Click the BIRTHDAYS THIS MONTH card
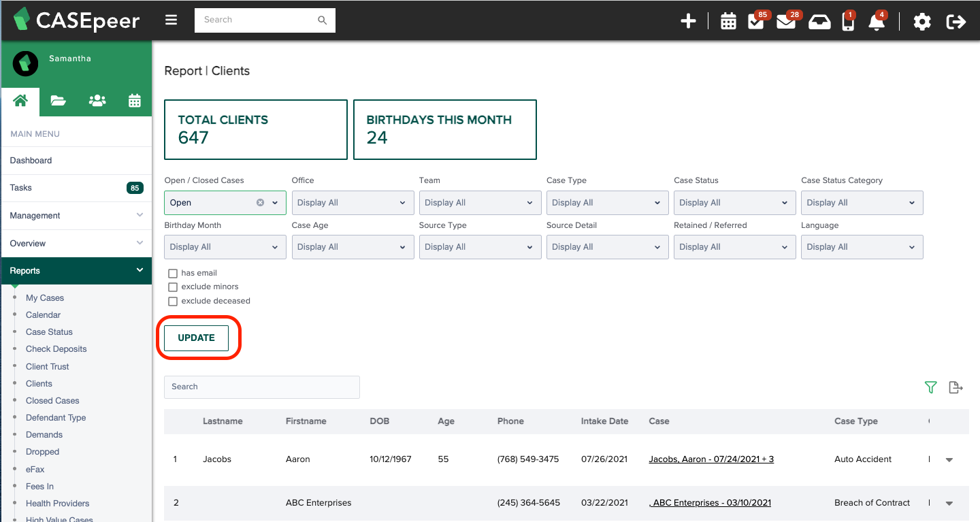Screen dimensions: 980x522 [445, 129]
